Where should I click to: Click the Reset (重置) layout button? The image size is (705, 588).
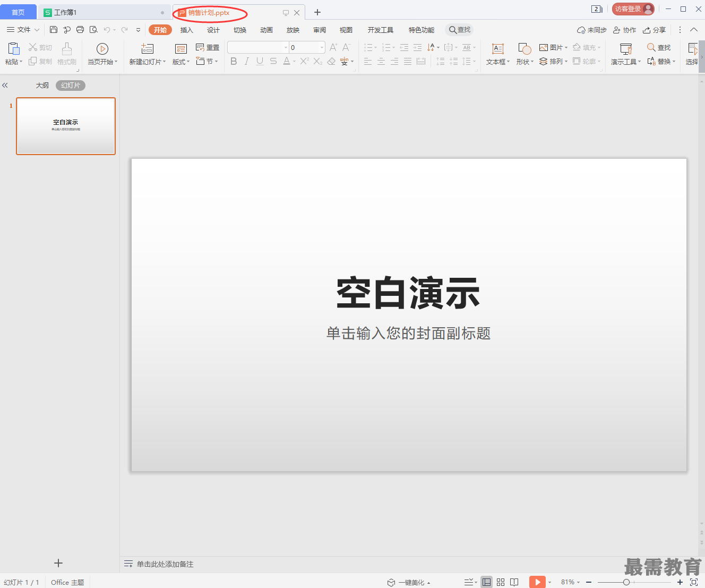tap(208, 47)
